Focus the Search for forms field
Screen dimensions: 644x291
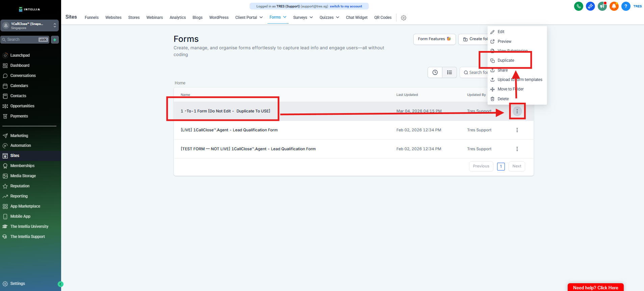coord(474,73)
